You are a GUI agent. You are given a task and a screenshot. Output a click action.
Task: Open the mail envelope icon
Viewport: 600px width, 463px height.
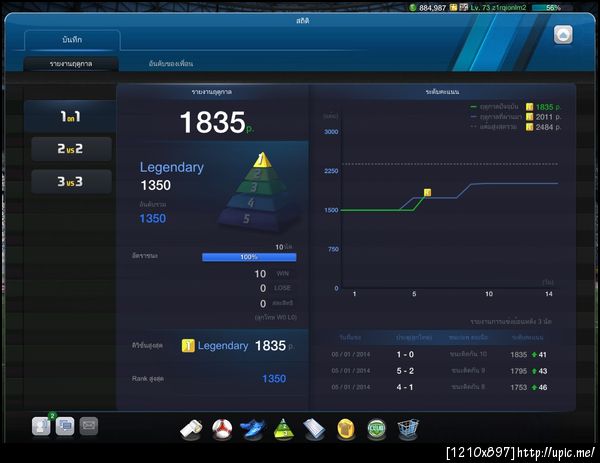click(89, 426)
